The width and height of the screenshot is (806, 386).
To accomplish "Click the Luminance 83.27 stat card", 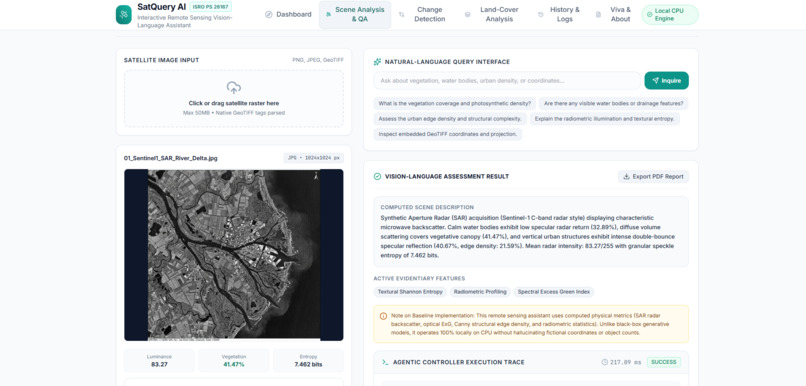I will coord(159,360).
